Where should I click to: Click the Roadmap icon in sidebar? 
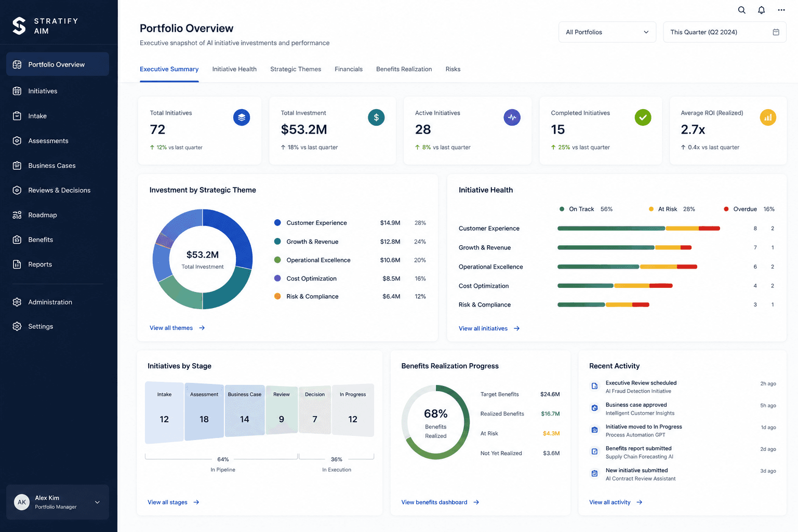click(17, 215)
